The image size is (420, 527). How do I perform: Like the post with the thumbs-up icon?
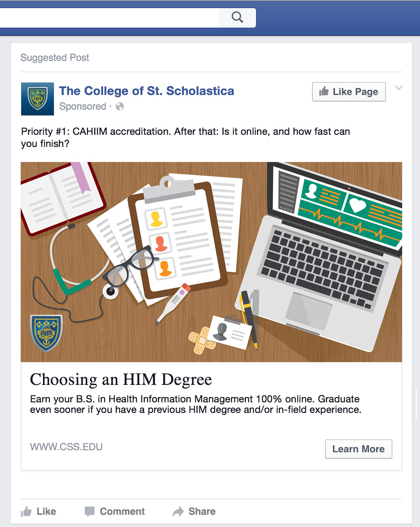click(27, 511)
